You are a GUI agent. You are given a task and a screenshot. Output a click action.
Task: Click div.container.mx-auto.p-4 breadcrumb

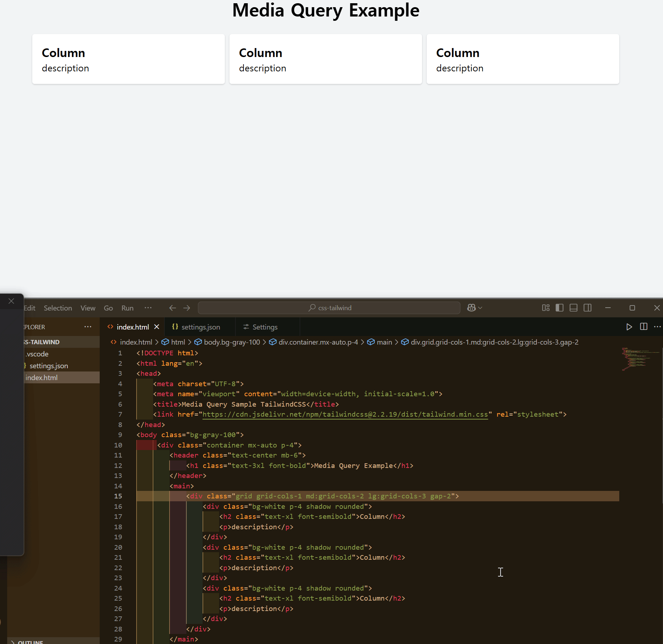click(318, 342)
